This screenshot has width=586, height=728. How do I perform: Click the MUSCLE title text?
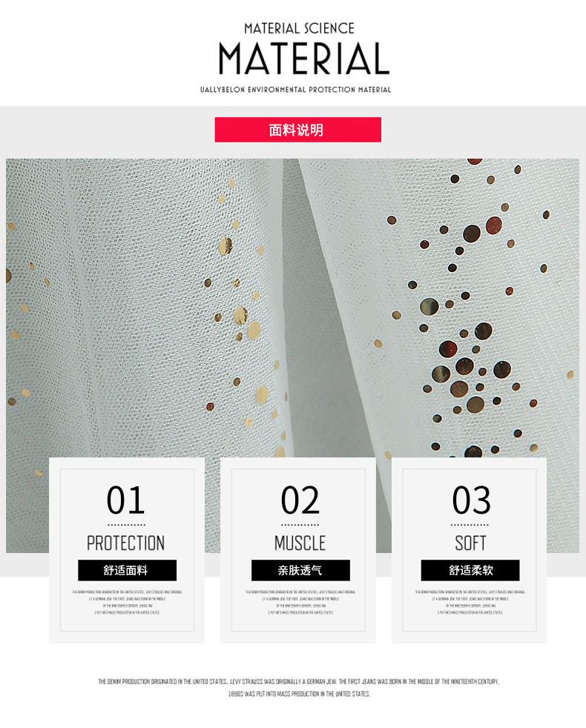point(300,543)
